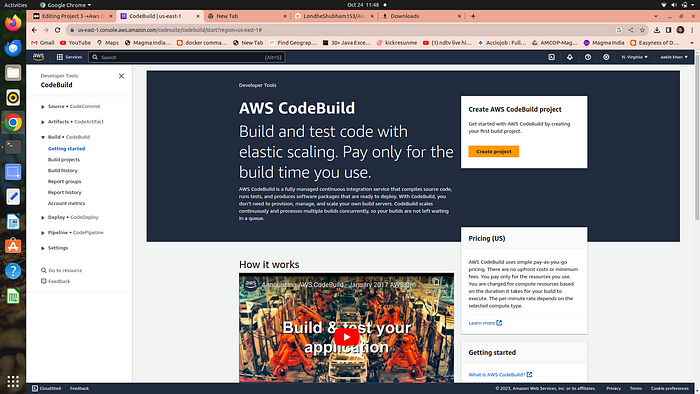This screenshot has height=394, width=700.
Task: Open the date and time clock menu
Action: click(x=363, y=5)
